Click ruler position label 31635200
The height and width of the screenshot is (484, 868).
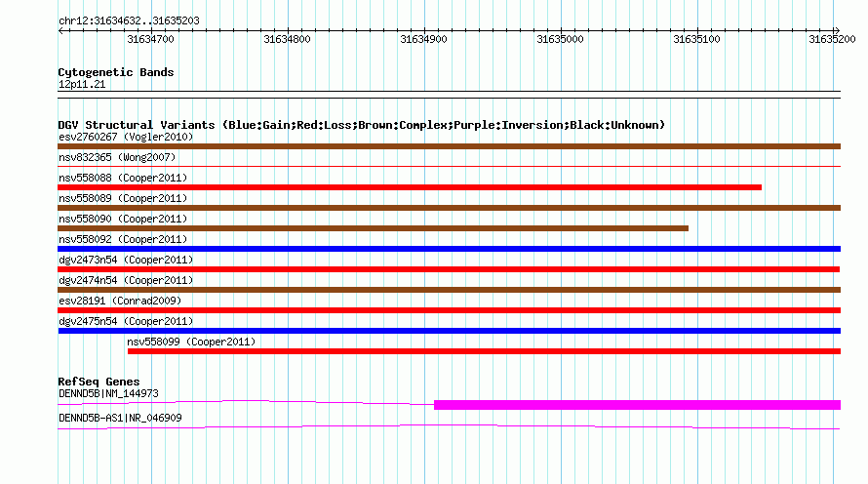pyautogui.click(x=832, y=39)
